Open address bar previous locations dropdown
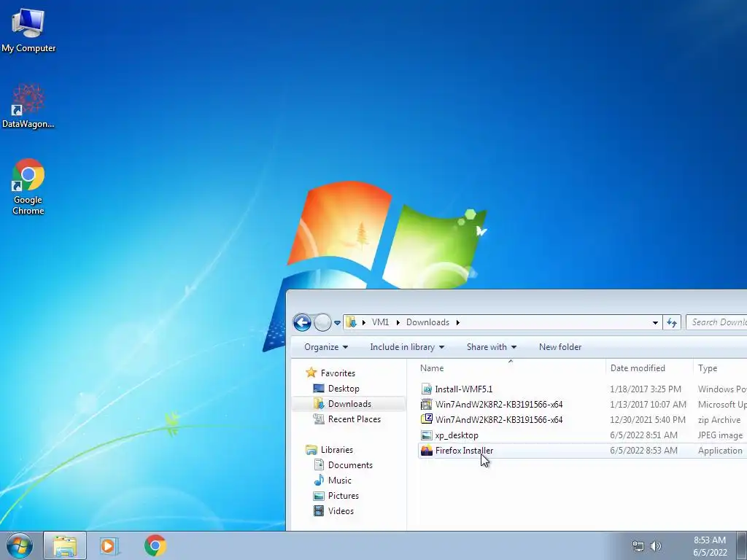The image size is (747, 560). (x=656, y=323)
